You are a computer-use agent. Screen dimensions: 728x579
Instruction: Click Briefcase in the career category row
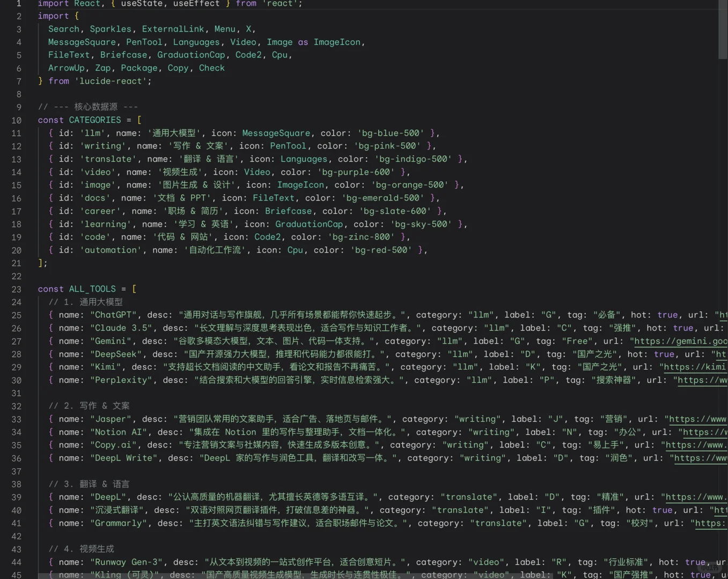coord(288,211)
